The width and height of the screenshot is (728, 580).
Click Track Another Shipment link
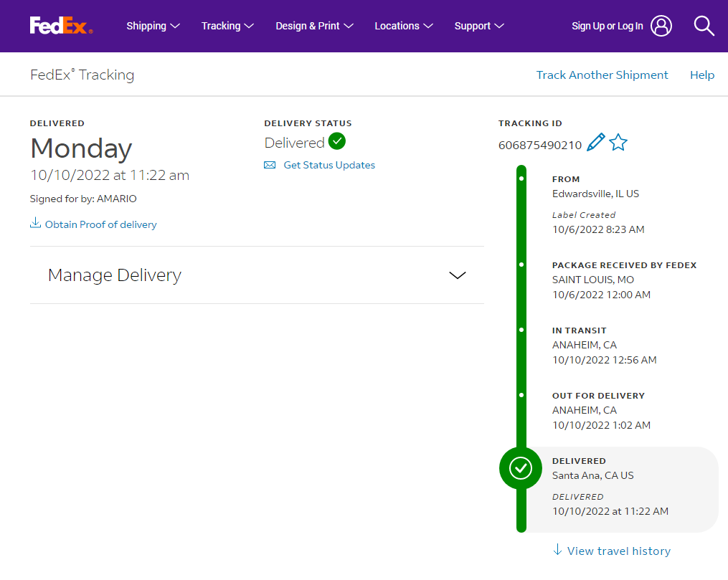[x=602, y=75]
